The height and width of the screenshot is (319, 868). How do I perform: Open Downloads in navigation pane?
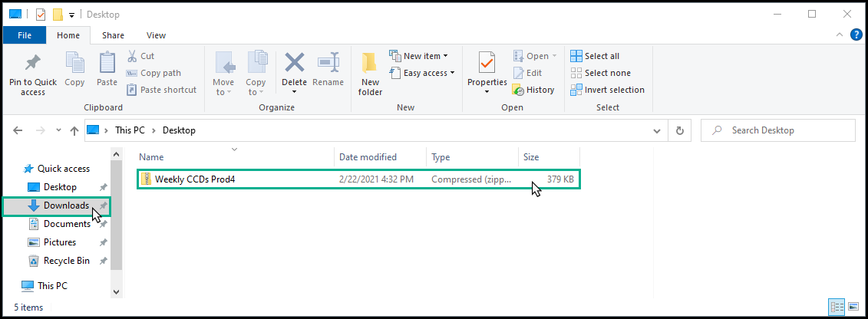(56, 206)
